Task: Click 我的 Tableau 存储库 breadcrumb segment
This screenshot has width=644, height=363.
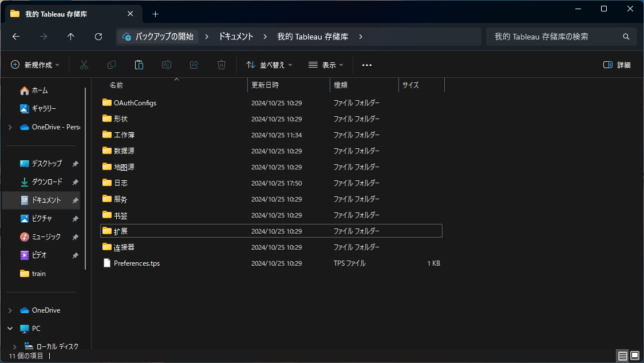Action: (313, 37)
